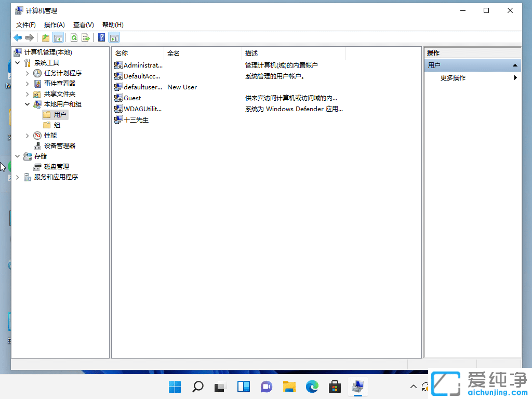532x399 pixels.
Task: Click the Export List toolbar icon
Action: tap(85, 37)
